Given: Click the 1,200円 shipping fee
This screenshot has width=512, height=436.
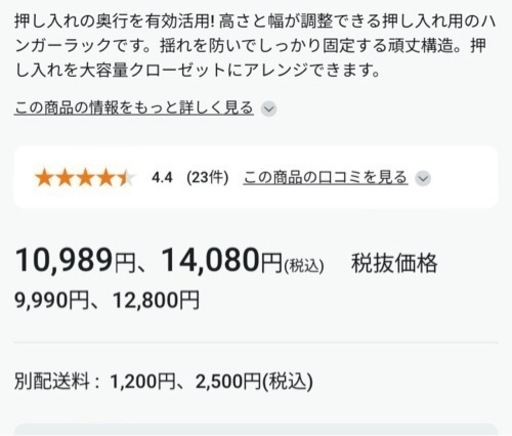Looking at the screenshot, I should [143, 381].
